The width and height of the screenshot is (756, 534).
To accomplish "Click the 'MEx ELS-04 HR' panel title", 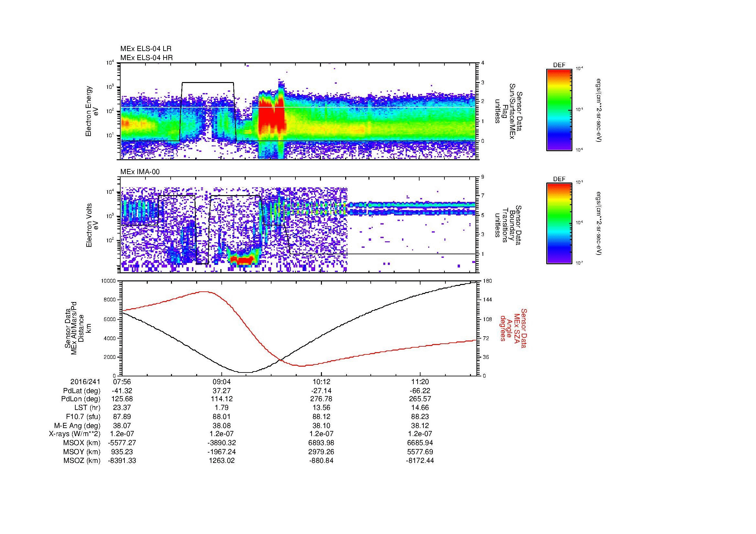I will pyautogui.click(x=146, y=58).
